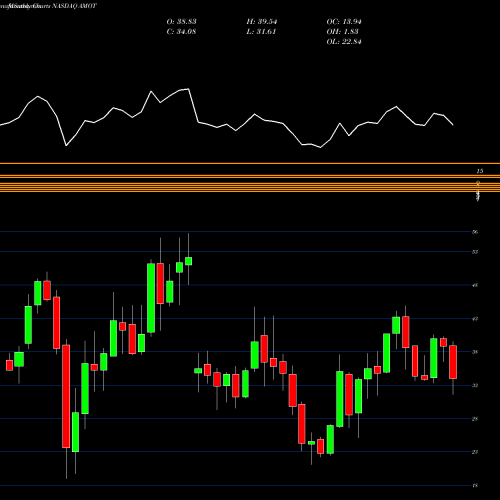Click the last red candlestick on the right
The image size is (500, 500).
pos(453,362)
